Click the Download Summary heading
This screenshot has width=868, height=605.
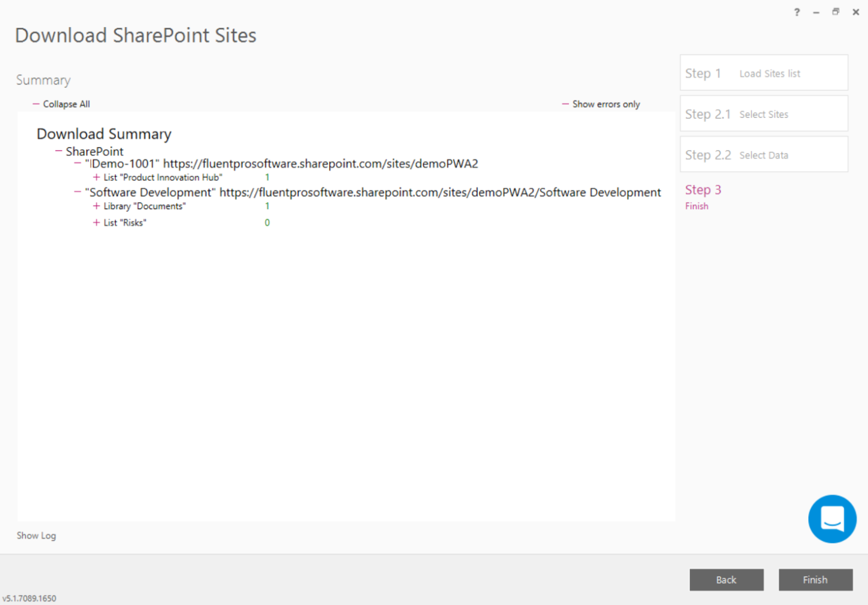[x=104, y=134]
